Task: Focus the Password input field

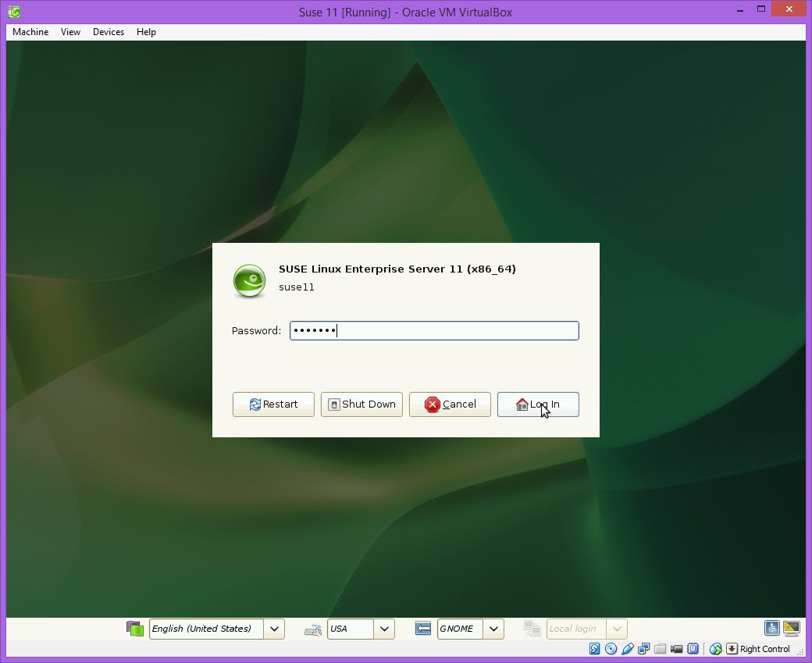Action: pyautogui.click(x=434, y=330)
